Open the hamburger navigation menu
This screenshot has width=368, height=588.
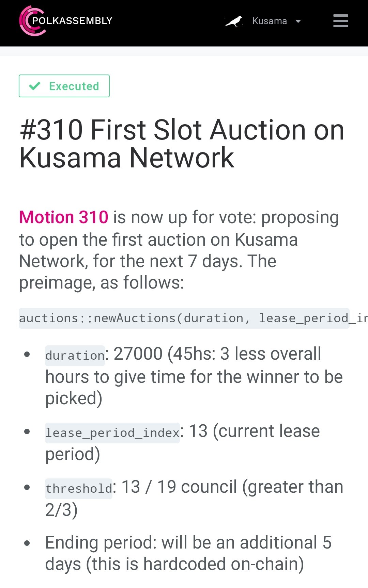(341, 21)
